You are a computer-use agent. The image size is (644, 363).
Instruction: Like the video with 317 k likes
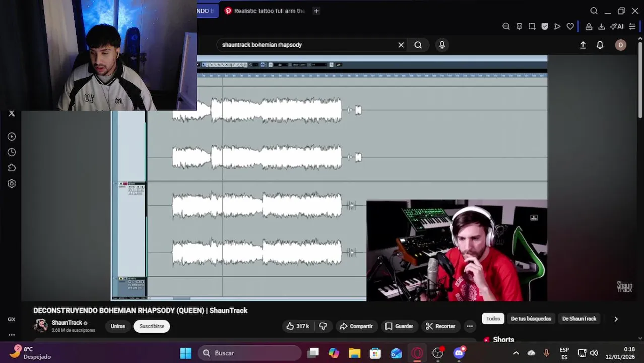point(298,326)
